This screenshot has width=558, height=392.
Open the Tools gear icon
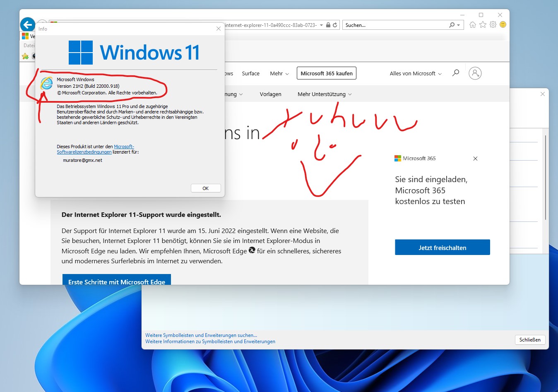[x=493, y=25]
